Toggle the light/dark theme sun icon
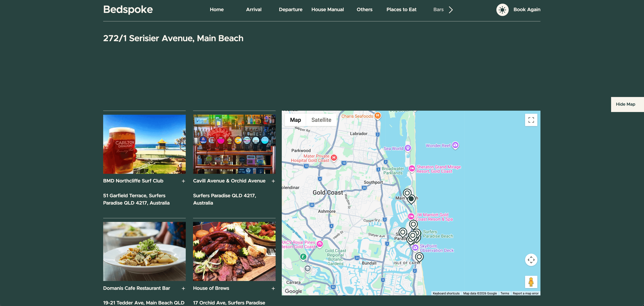 [502, 10]
